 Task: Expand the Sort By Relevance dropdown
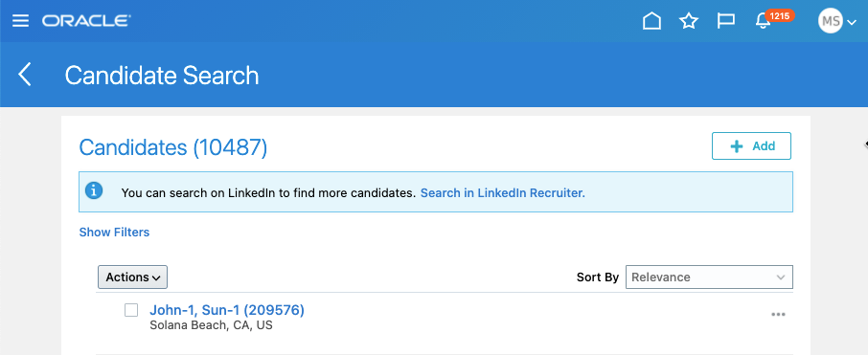click(709, 277)
